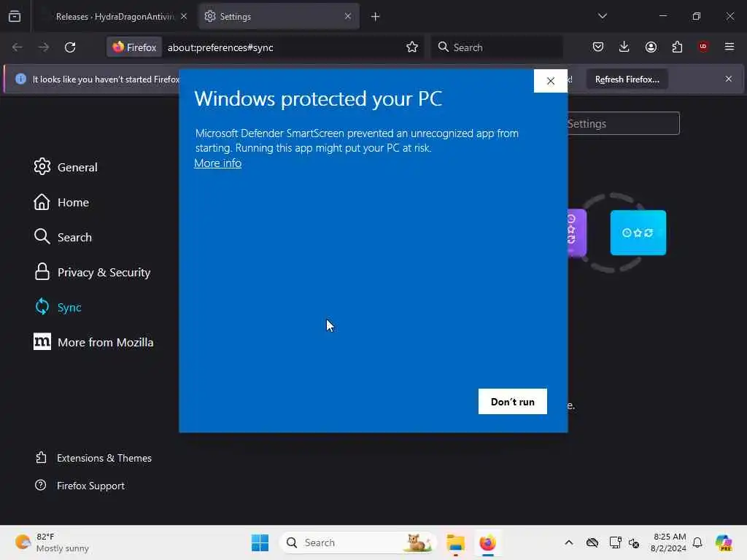Close the Settings tab
747x560 pixels.
click(x=348, y=17)
